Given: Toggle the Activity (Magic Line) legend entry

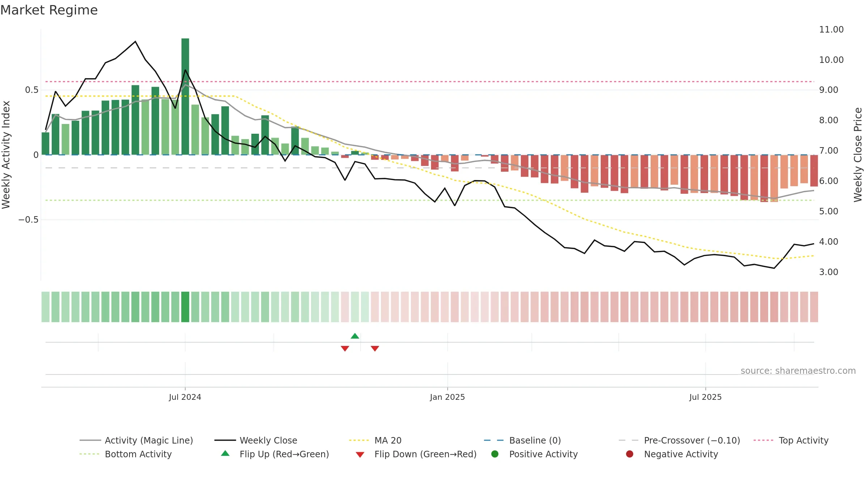Looking at the screenshot, I should tap(136, 440).
